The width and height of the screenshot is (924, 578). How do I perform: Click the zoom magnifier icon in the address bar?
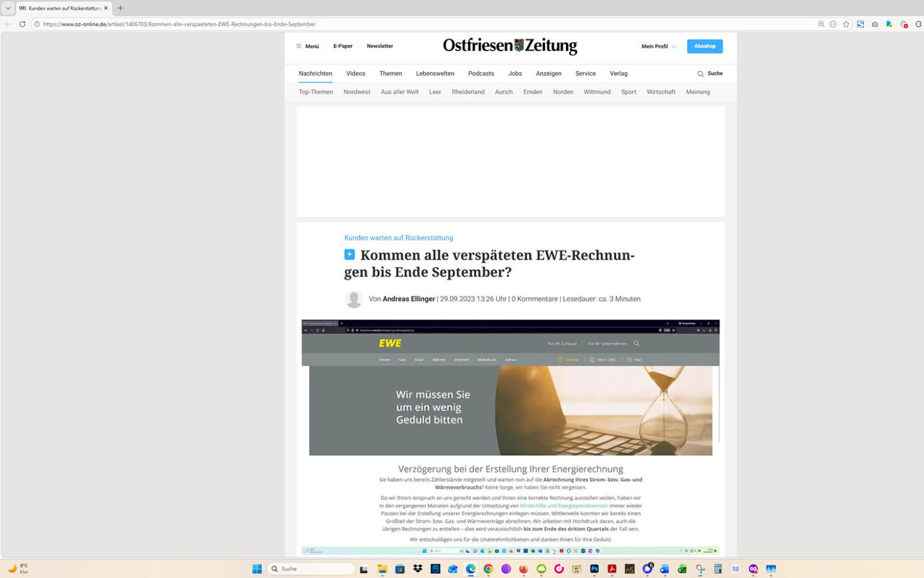(821, 24)
